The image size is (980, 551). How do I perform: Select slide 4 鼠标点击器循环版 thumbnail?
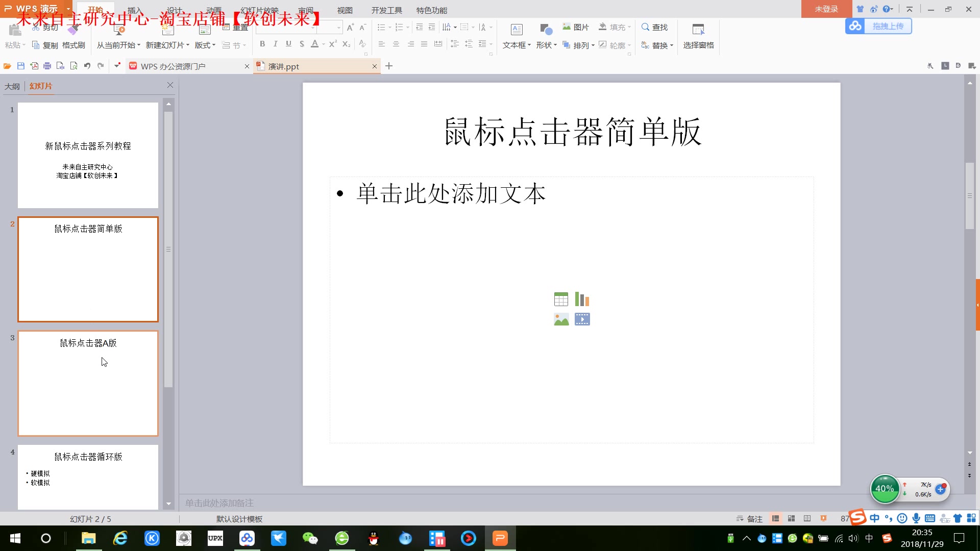tap(88, 477)
